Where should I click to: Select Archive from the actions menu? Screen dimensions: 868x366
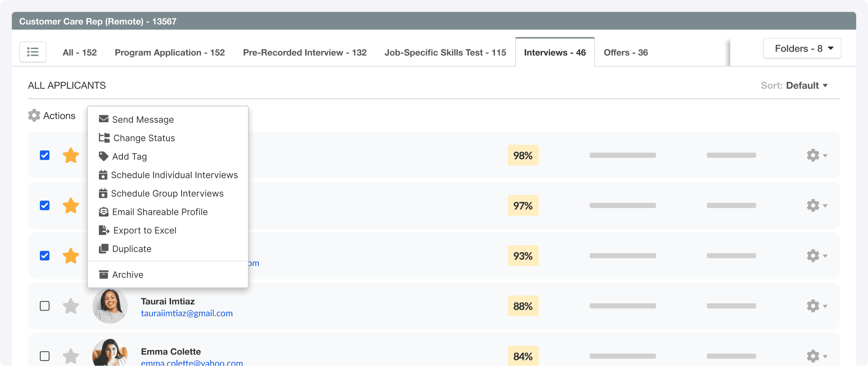[127, 274]
